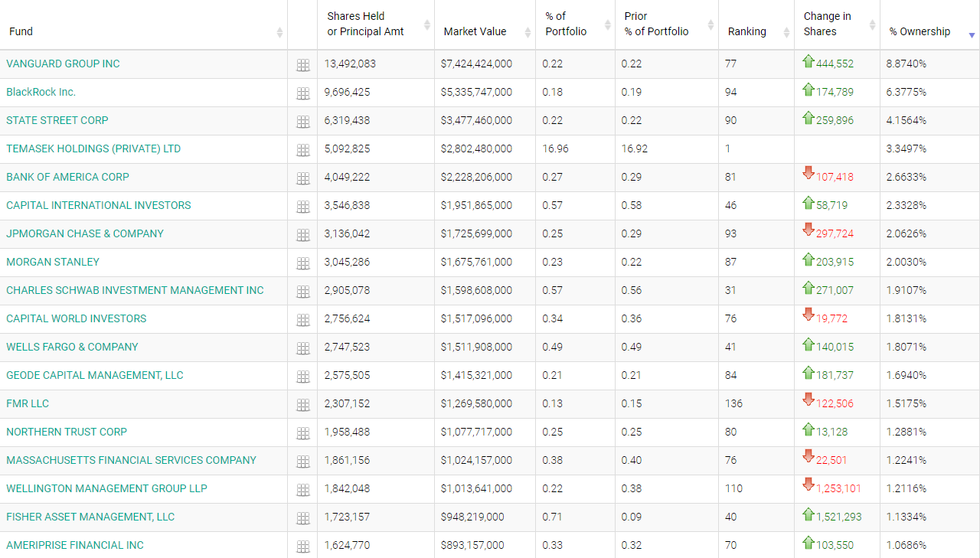Open grid icon in JPMORGAN CHASE & COMPANY row
The width and height of the screenshot is (980, 558).
303,235
